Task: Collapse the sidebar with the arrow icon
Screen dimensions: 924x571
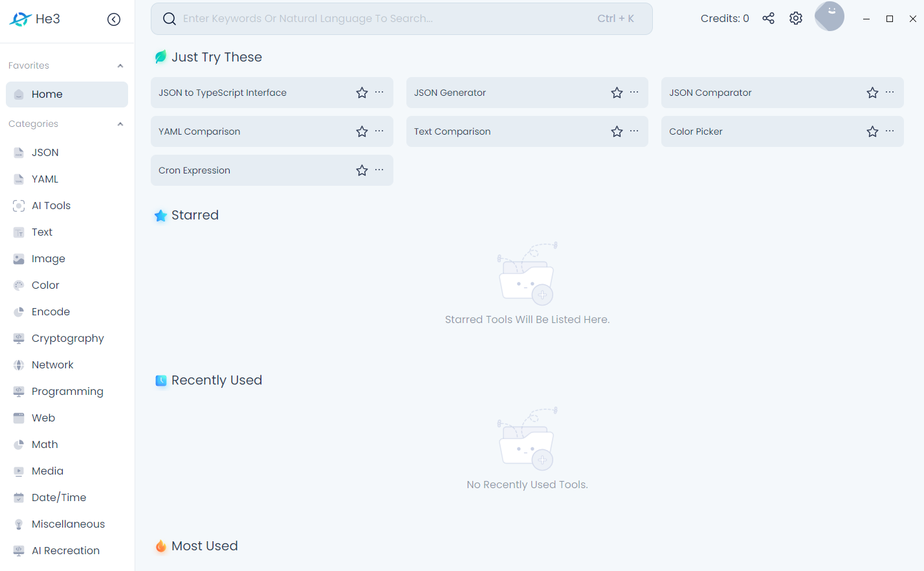Action: [x=114, y=19]
